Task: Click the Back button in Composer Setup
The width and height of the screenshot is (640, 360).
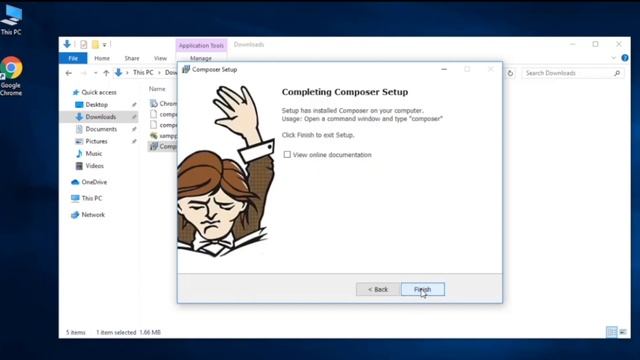Action: [378, 289]
